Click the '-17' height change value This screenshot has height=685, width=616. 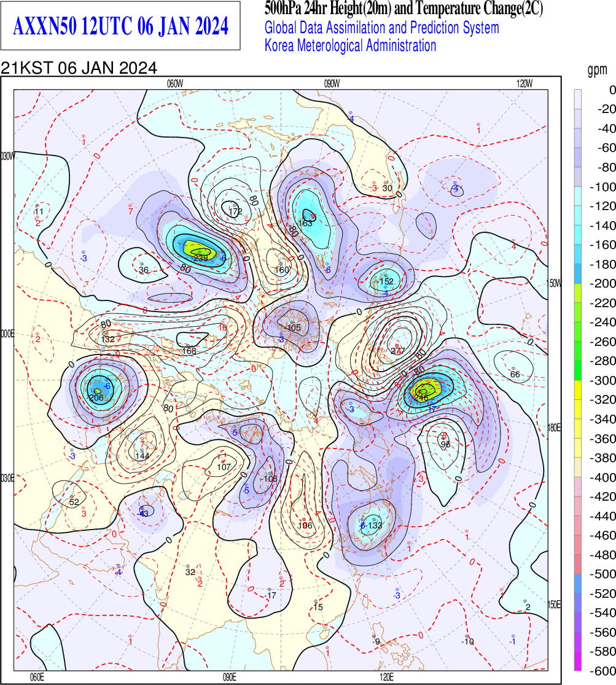(x=271, y=595)
